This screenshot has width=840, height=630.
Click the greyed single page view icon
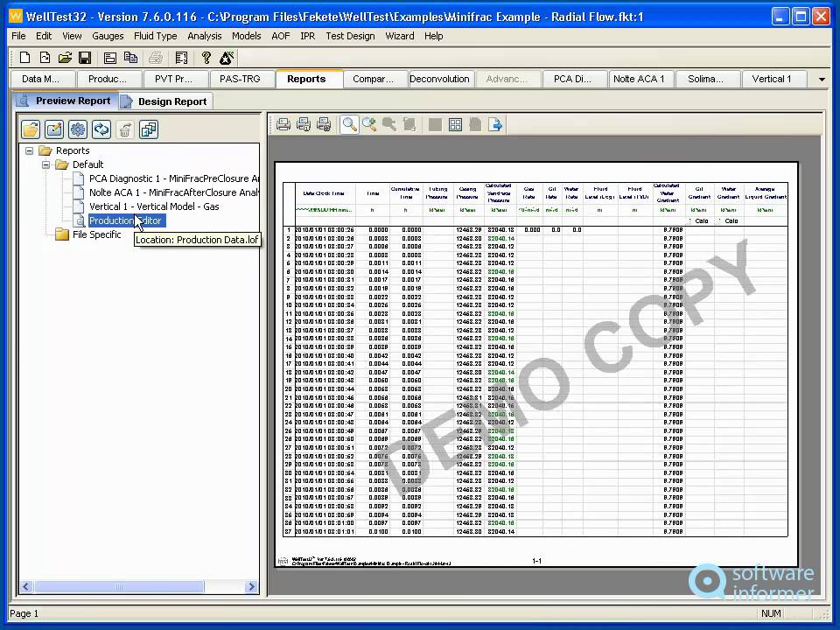435,125
